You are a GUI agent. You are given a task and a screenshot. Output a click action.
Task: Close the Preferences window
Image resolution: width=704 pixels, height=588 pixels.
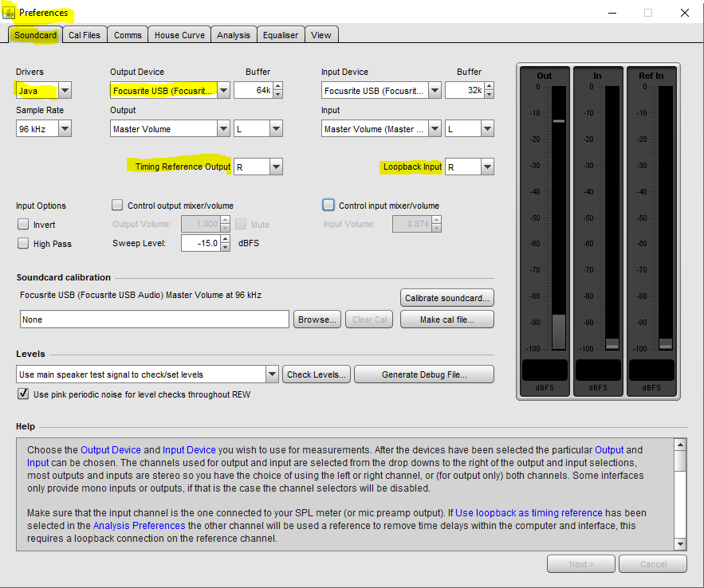tap(684, 13)
